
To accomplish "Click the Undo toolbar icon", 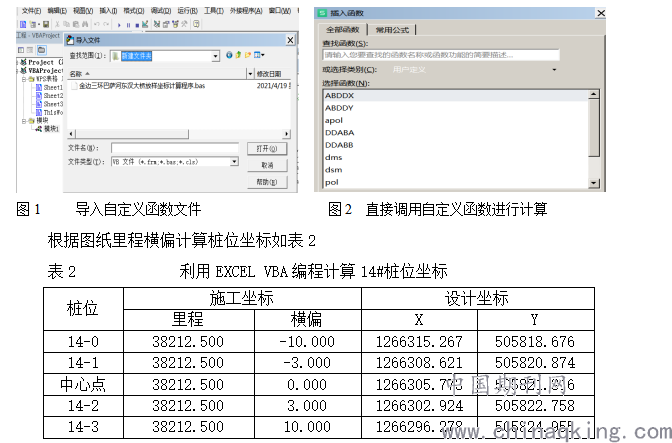I will tap(97, 24).
